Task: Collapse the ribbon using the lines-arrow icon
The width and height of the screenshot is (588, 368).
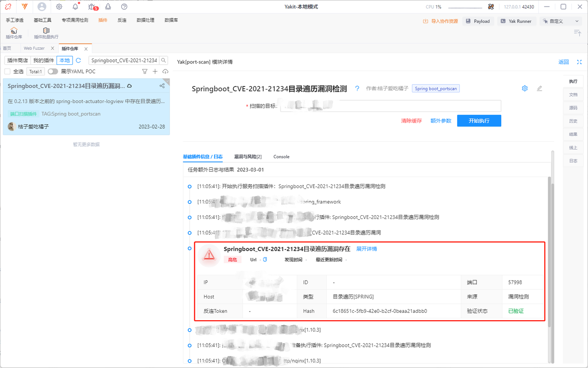Action: pos(577,33)
